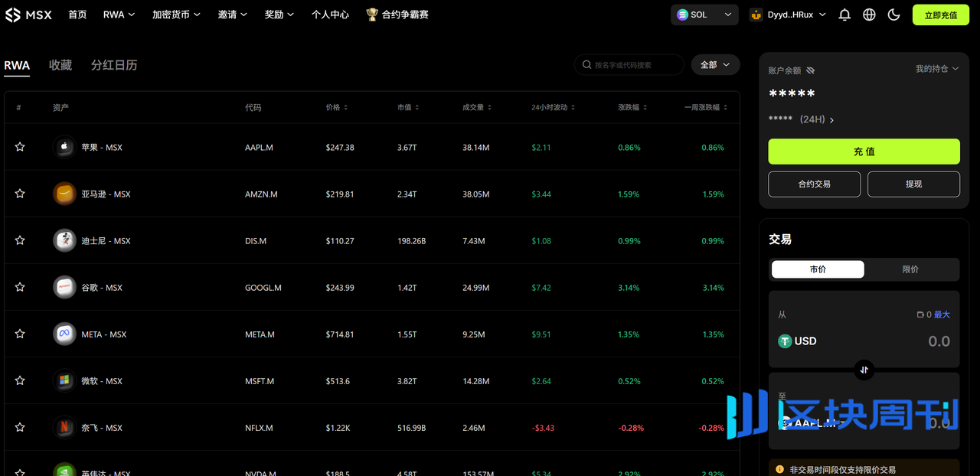The width and height of the screenshot is (980, 476).
Task: Expand the 全部 filter dropdown
Action: (x=715, y=65)
